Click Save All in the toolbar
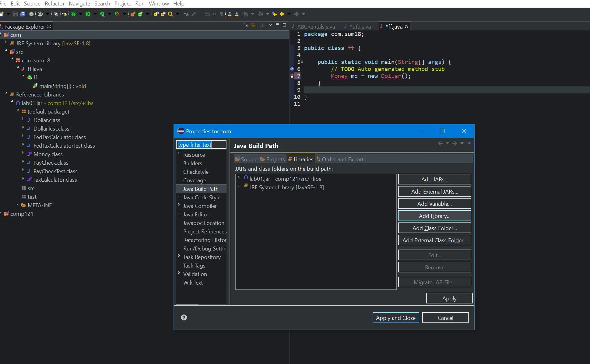Image resolution: width=590 pixels, height=364 pixels. pyautogui.click(x=23, y=14)
